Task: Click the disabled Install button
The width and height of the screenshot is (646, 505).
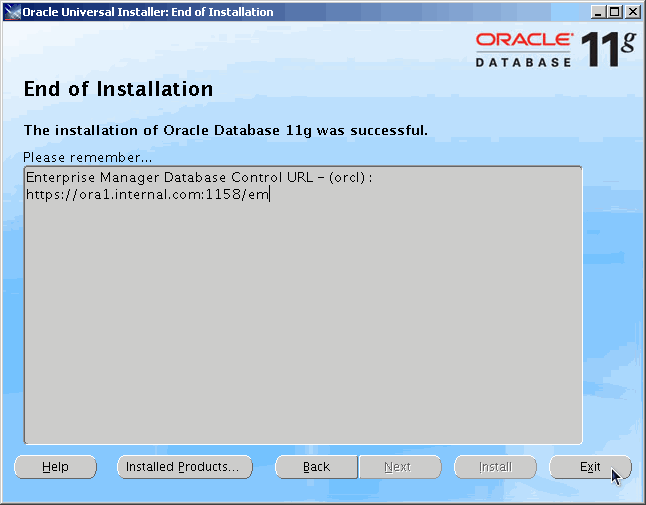Action: (495, 467)
